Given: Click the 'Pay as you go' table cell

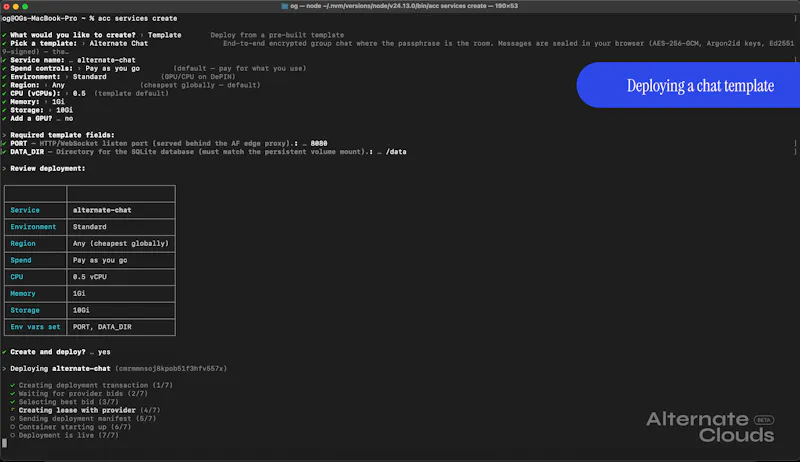Looking at the screenshot, I should tap(121, 260).
